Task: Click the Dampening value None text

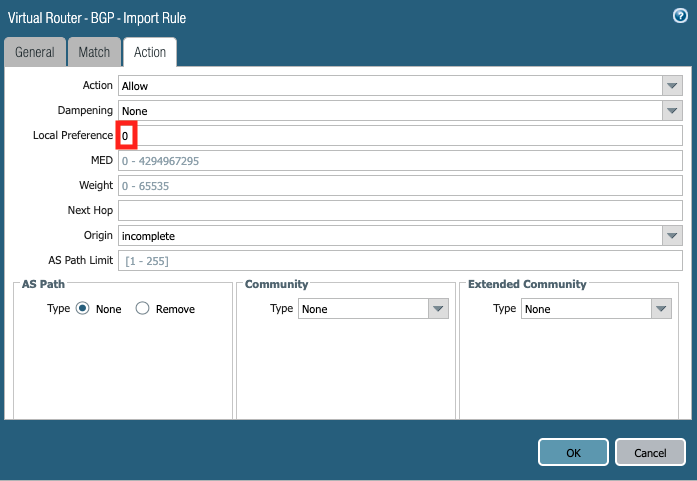Action: click(135, 111)
